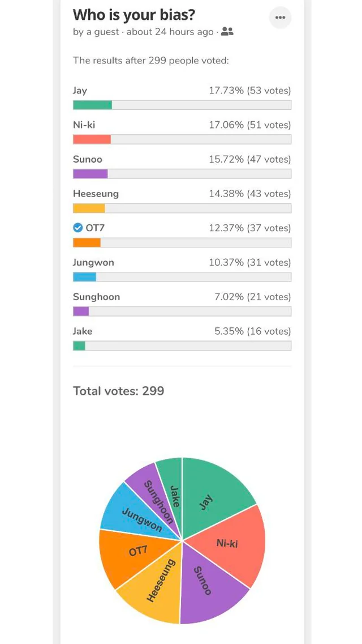Click the poll option labeled Jay
The height and width of the screenshot is (644, 362).
[x=80, y=90]
